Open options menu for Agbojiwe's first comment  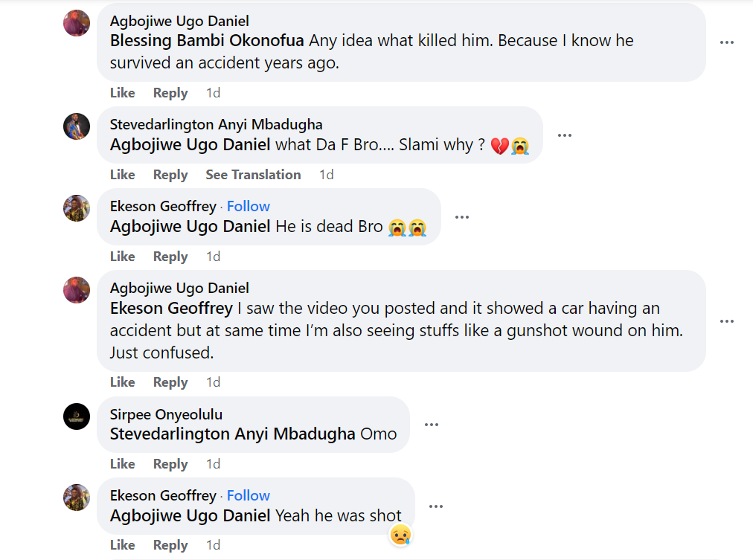pyautogui.click(x=726, y=42)
